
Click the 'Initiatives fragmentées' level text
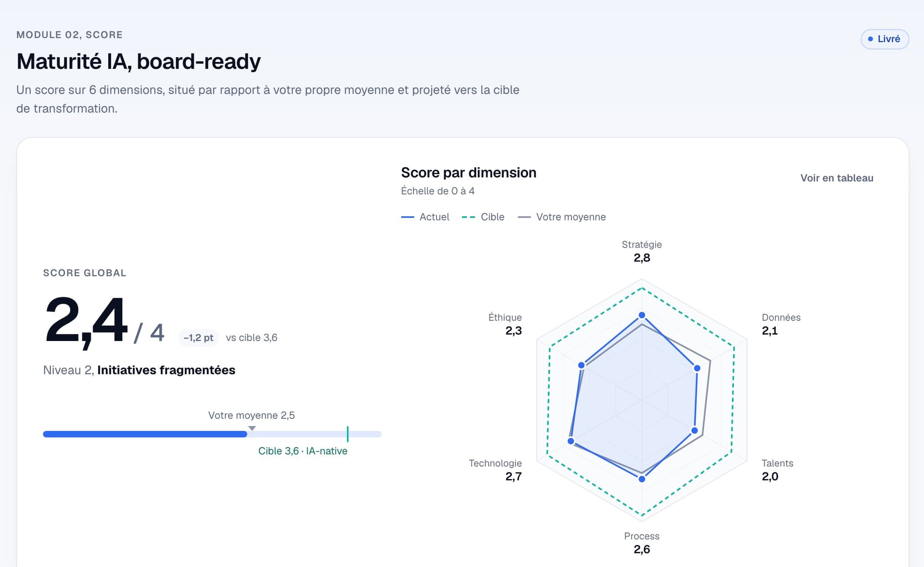(x=166, y=370)
